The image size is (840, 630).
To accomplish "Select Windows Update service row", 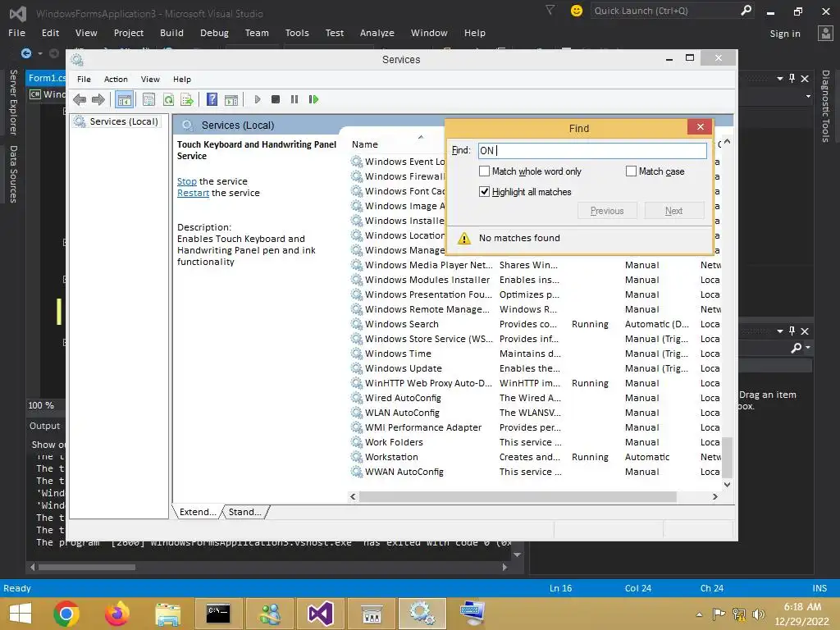I will (x=536, y=368).
